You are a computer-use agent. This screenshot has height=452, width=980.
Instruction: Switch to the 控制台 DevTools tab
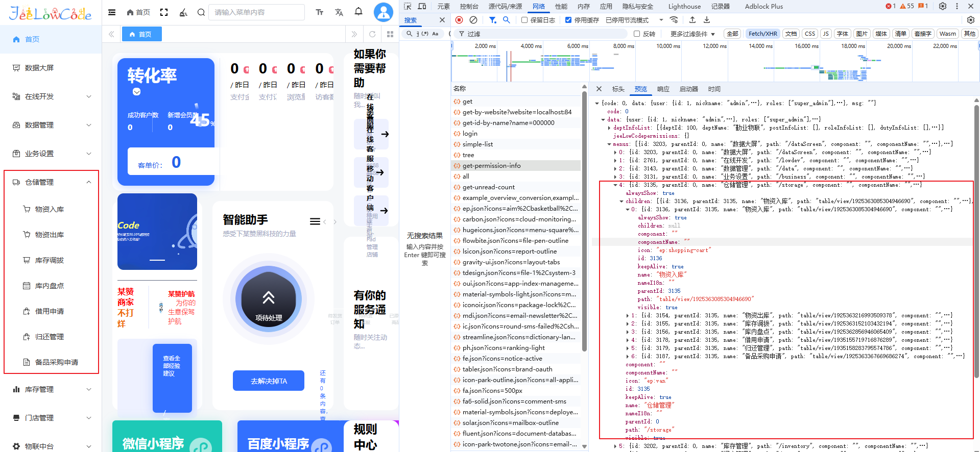[x=469, y=6]
